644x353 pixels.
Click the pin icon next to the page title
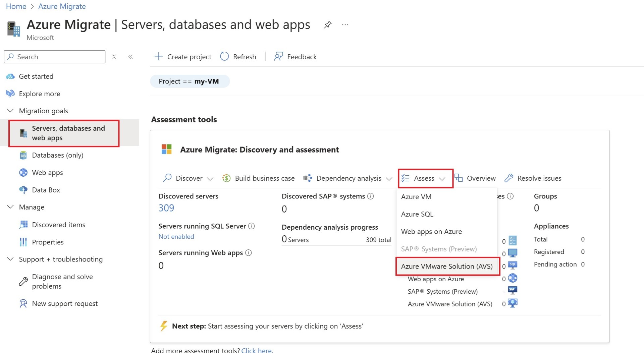328,25
